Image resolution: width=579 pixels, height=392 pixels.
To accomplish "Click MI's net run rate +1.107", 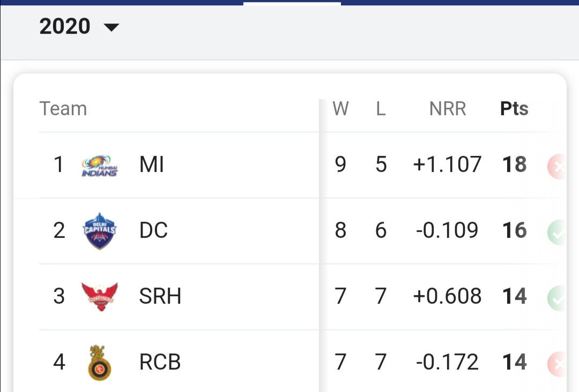I will pos(447,165).
